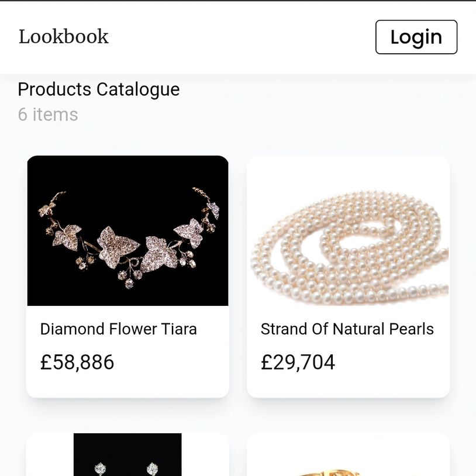Open the Strand Of Natural Pearls photo
Image resolution: width=476 pixels, height=476 pixels.
348,230
